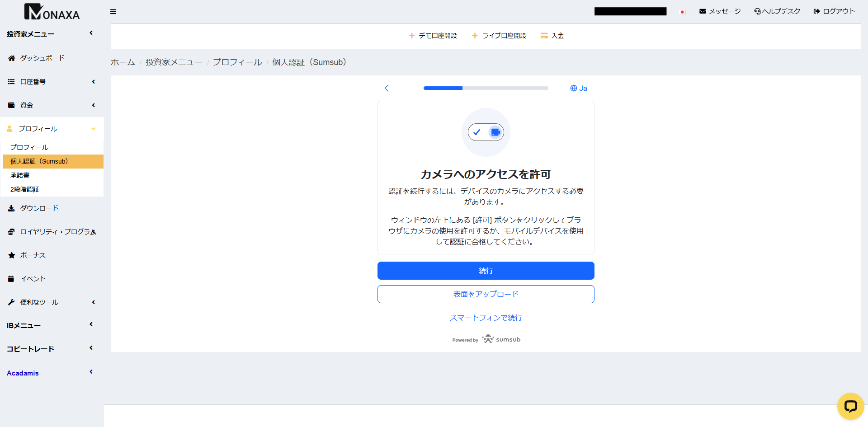Click the ヘルプデスク headset link
Viewport: 868px width, 427px height.
tap(777, 11)
